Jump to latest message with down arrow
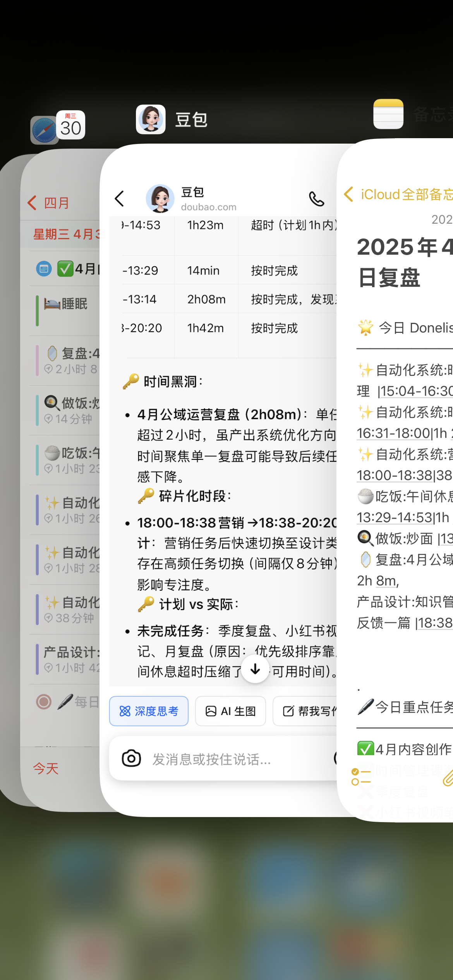The image size is (453, 980). pos(255,669)
